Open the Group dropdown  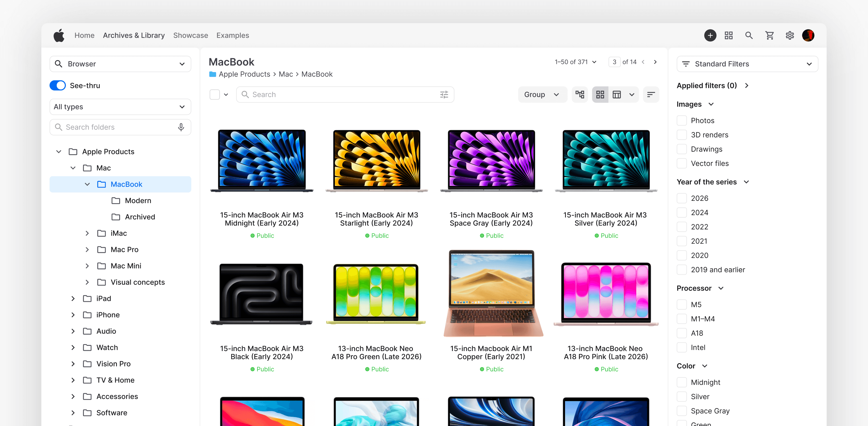(542, 95)
